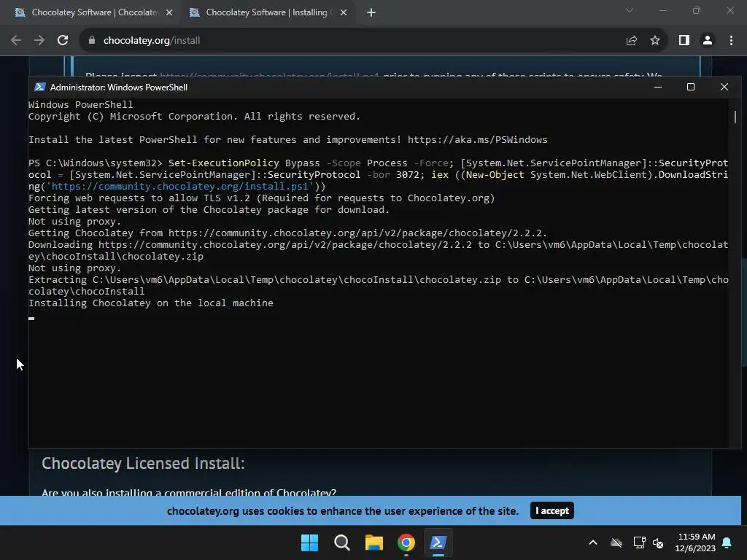Accept cookies with I accept button
747x560 pixels.
point(552,510)
